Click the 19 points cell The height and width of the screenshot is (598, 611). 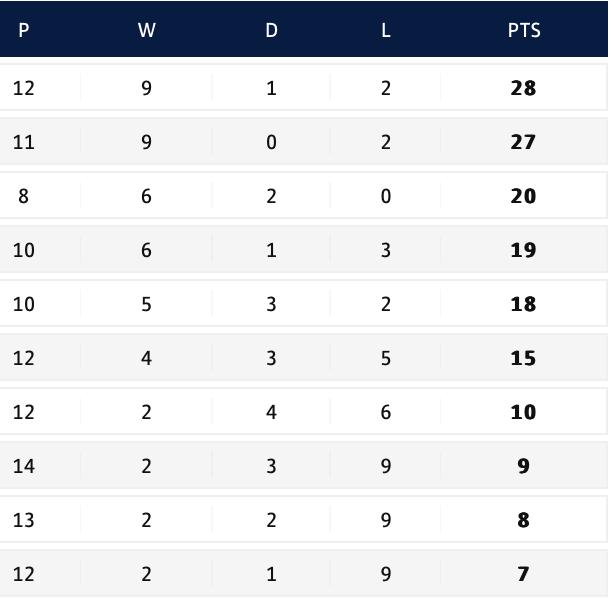coord(523,250)
